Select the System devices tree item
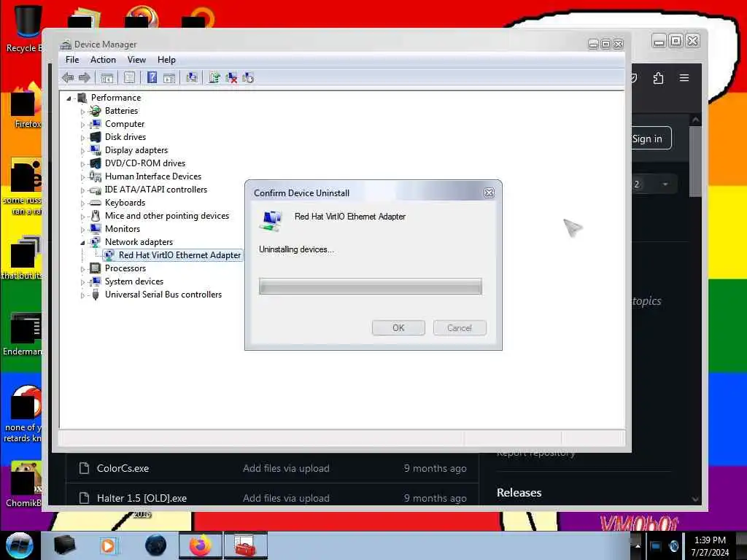The width and height of the screenshot is (747, 560). tap(134, 281)
